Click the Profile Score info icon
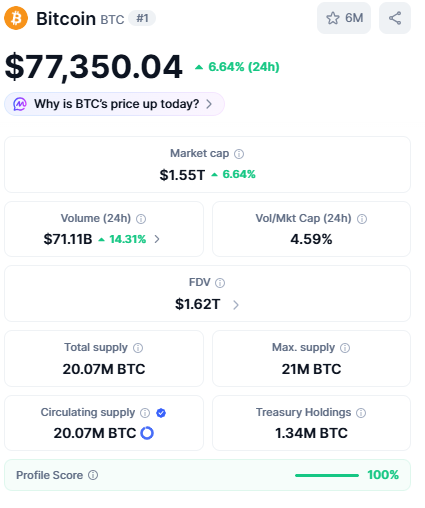Screen dimensions: 425x508 tap(93, 475)
